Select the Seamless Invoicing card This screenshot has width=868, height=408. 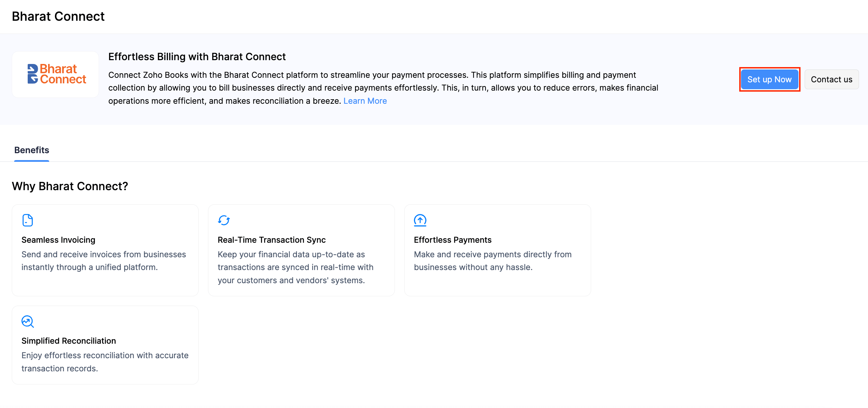[x=105, y=250]
